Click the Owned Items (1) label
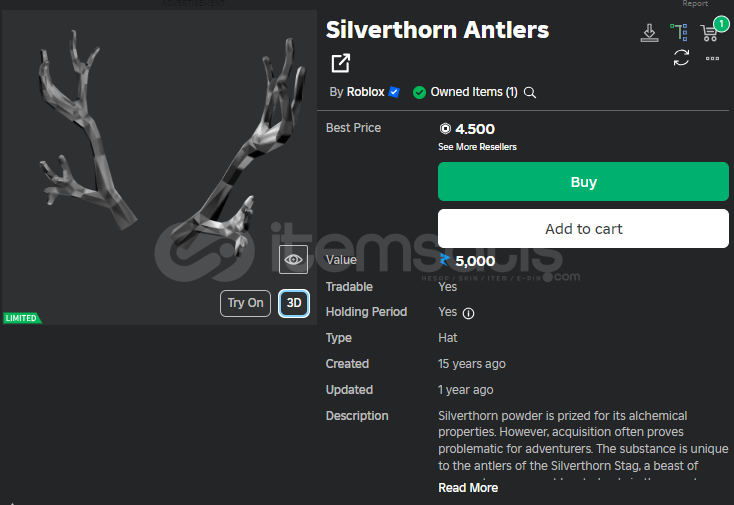This screenshot has height=505, width=734. 474,92
